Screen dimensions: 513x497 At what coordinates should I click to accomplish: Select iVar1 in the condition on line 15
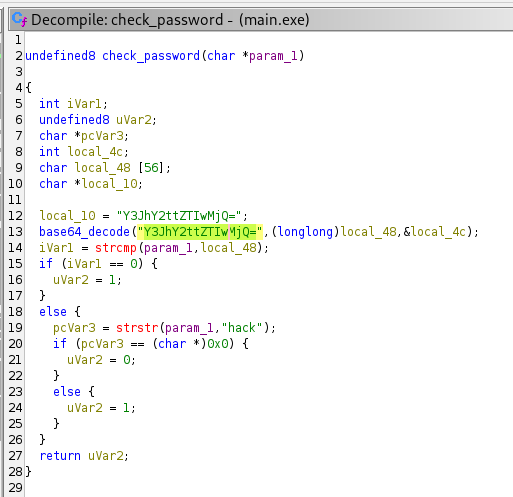(85, 264)
